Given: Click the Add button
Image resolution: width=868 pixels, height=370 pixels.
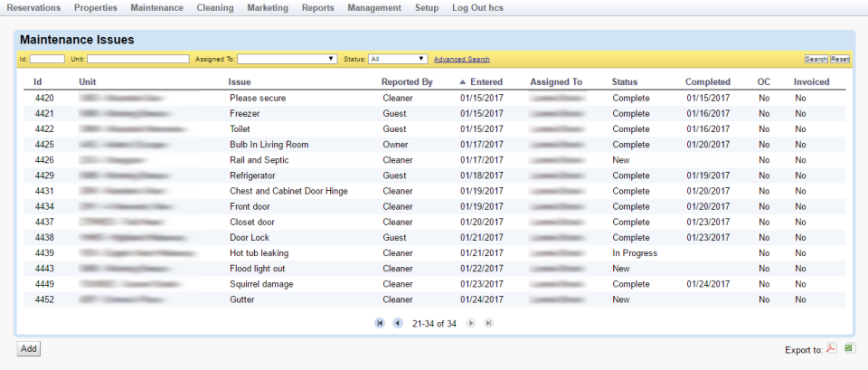Looking at the screenshot, I should [29, 349].
